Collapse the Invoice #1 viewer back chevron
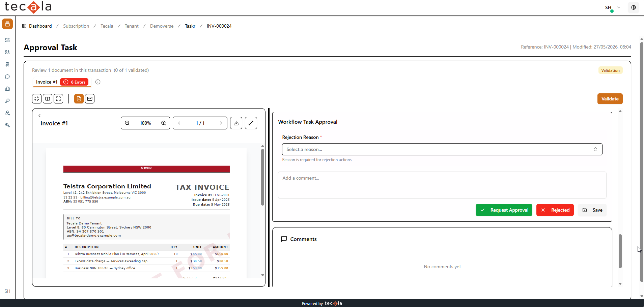The height and width of the screenshot is (307, 644). [39, 116]
